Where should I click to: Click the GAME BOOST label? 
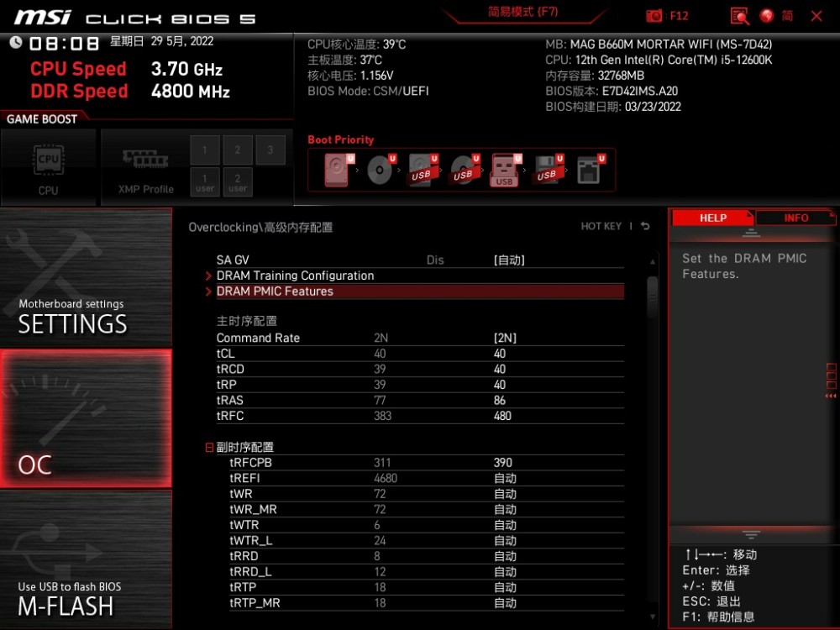tap(42, 119)
